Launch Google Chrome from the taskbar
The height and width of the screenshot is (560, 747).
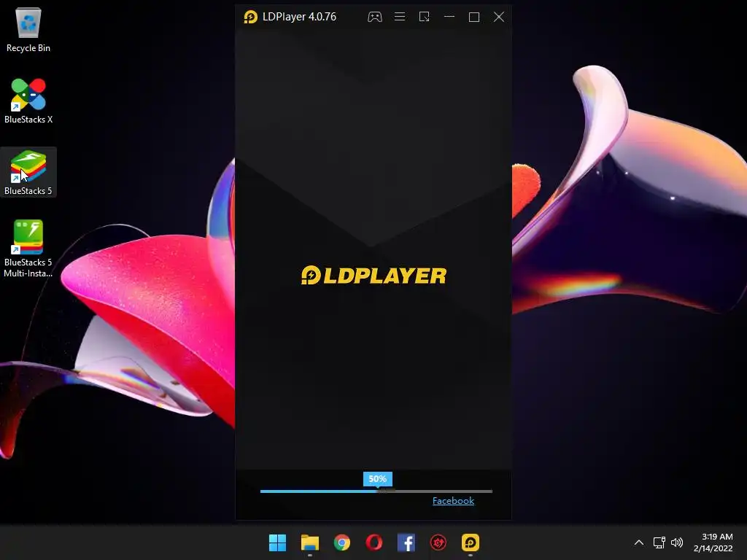click(342, 542)
